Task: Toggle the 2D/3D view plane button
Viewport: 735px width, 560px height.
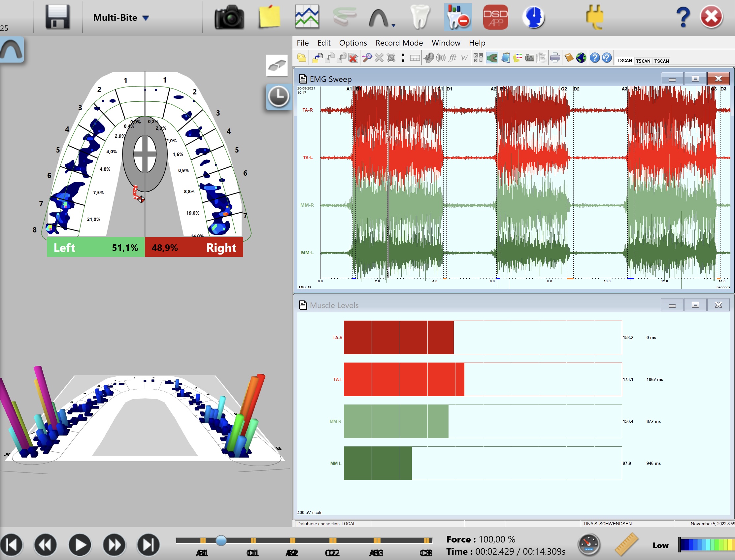Action: coord(277,66)
